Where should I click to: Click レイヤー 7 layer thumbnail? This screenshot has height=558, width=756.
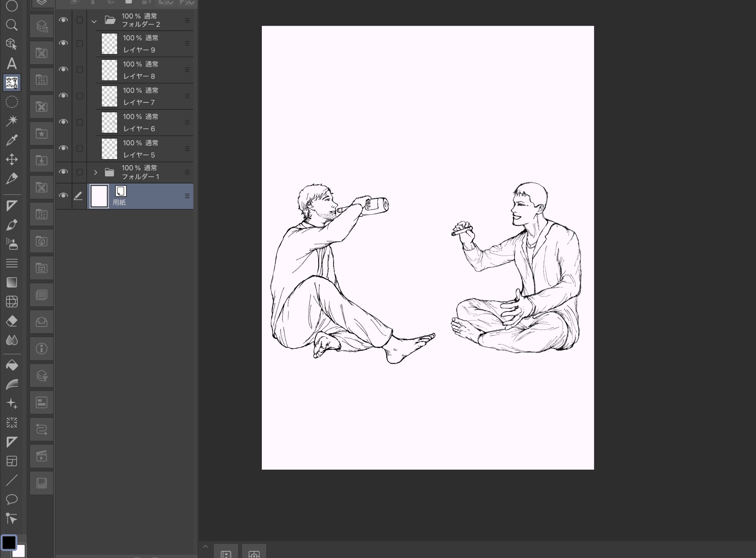(109, 96)
